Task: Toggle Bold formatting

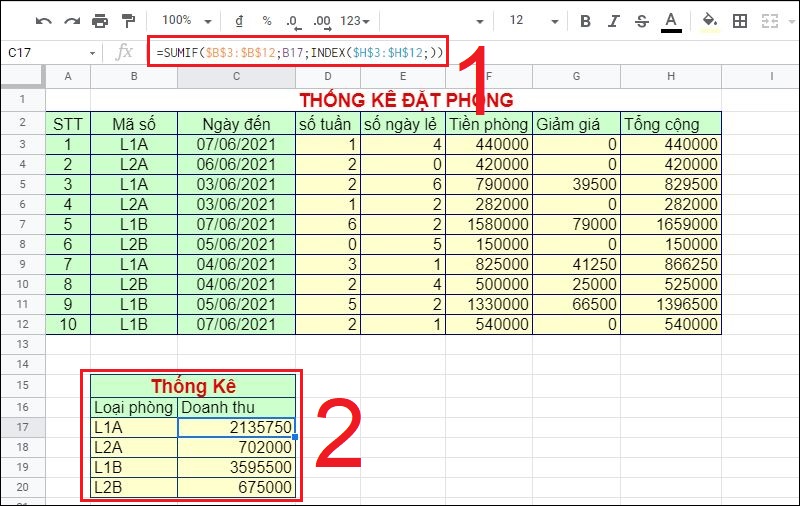Action: (586, 21)
